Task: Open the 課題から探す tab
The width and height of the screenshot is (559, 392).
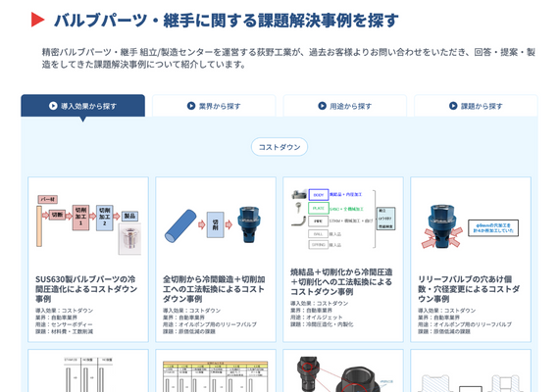Action: (476, 106)
